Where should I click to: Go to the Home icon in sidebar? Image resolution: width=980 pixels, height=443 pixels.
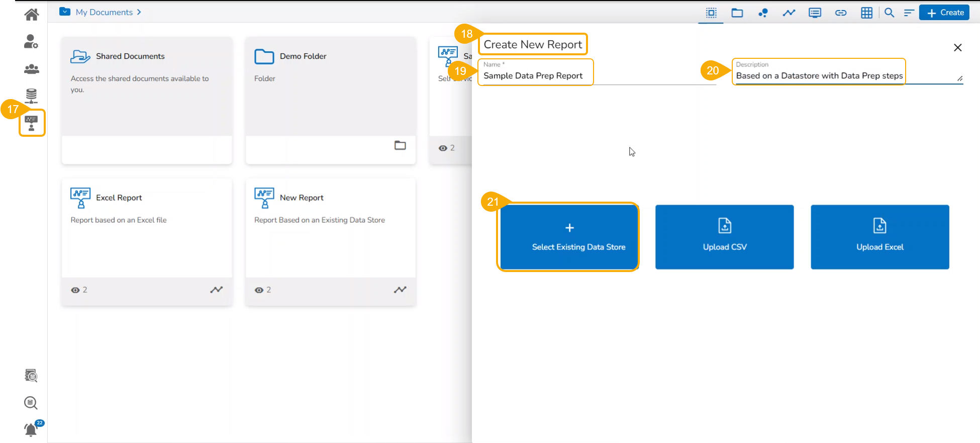(31, 15)
